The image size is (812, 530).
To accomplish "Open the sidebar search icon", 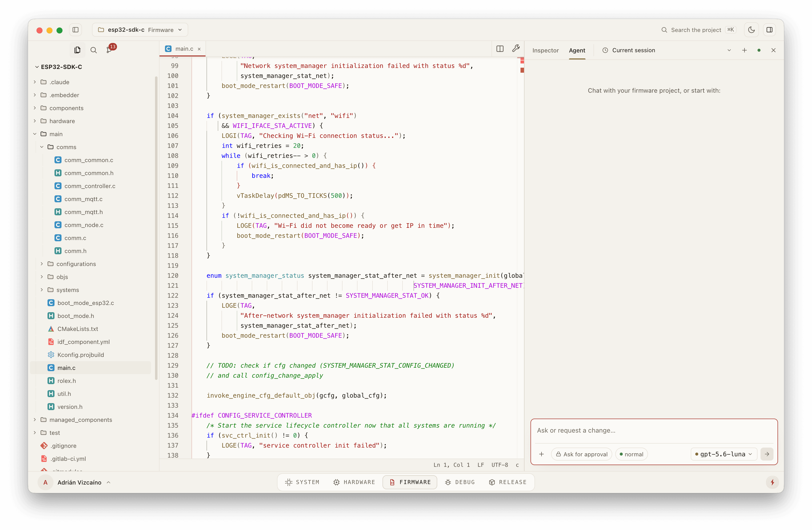I will tap(93, 50).
